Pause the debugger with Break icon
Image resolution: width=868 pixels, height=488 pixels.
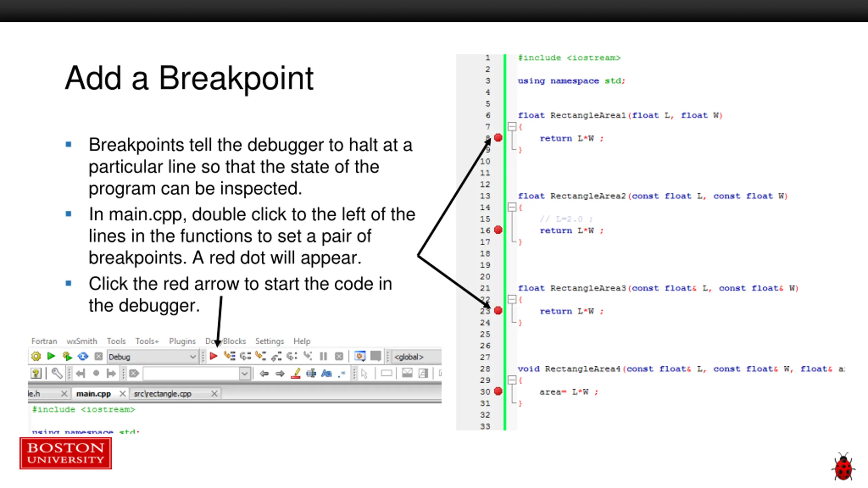click(x=323, y=356)
